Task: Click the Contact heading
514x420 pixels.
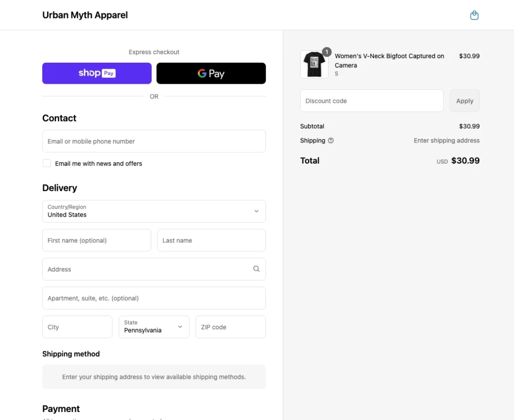Action: click(x=59, y=118)
